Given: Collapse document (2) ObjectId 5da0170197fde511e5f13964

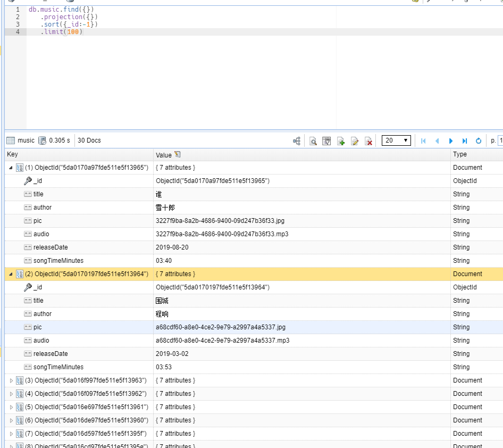Looking at the screenshot, I should point(12,274).
